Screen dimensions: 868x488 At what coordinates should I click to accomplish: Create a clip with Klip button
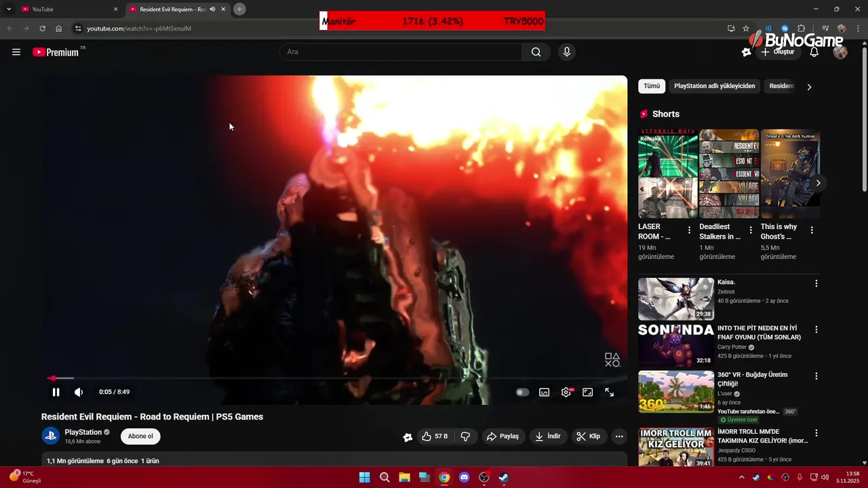click(x=589, y=436)
